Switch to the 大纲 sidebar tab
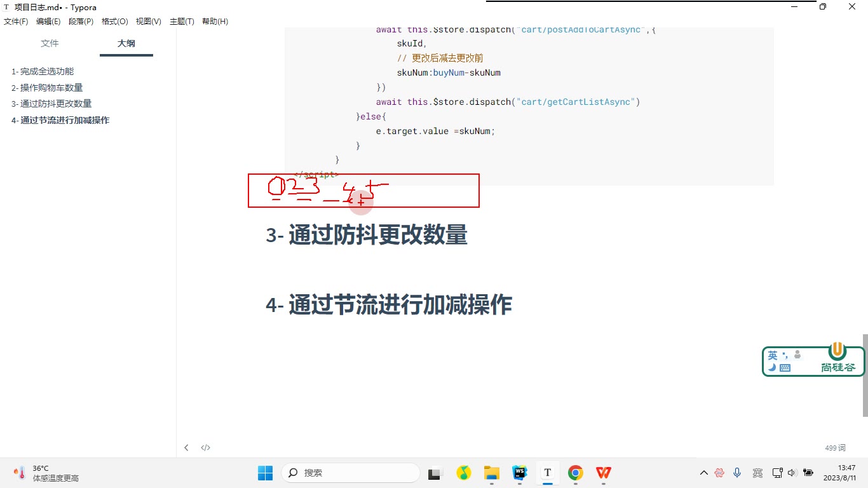Screen dimensions: 868x488 [x=126, y=43]
